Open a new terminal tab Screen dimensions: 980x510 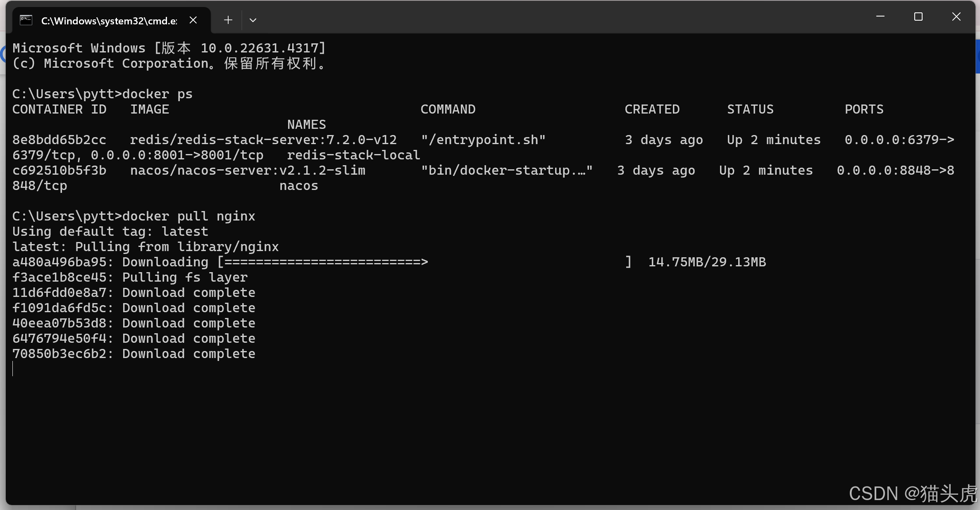pos(228,20)
